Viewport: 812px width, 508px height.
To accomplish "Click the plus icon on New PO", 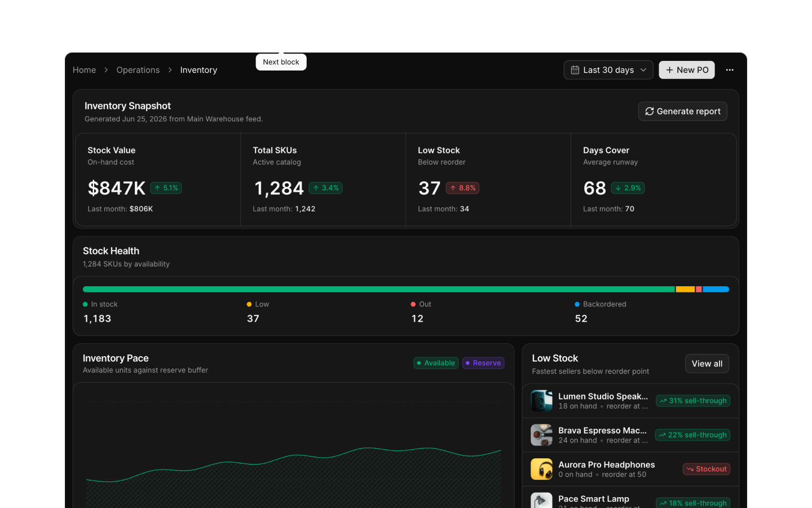I will pos(669,70).
